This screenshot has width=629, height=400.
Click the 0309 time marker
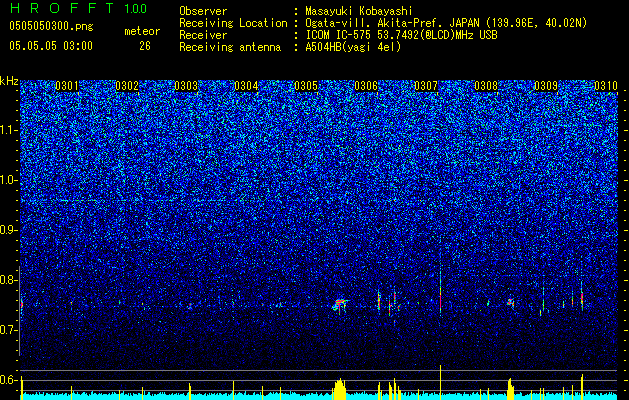pyautogui.click(x=546, y=86)
